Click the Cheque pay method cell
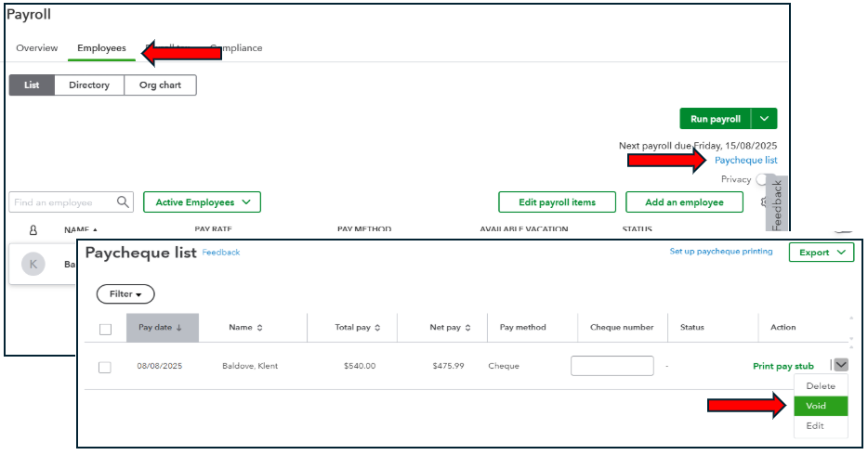 [504, 366]
